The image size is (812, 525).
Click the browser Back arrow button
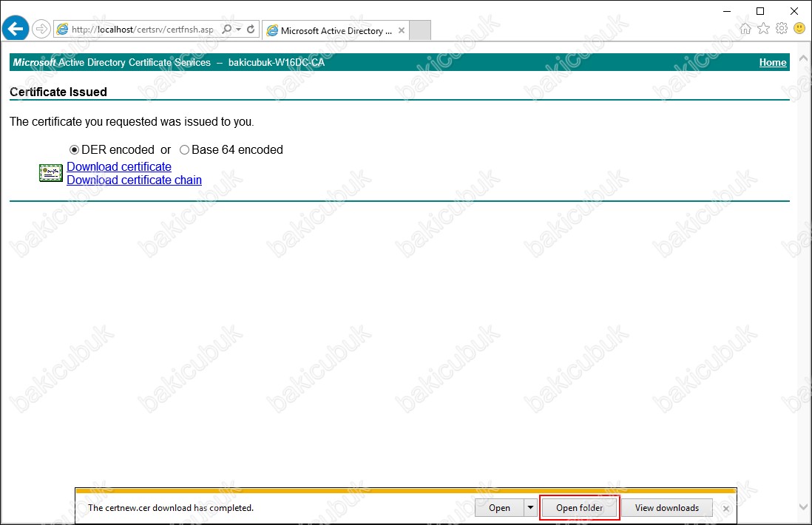coord(16,29)
